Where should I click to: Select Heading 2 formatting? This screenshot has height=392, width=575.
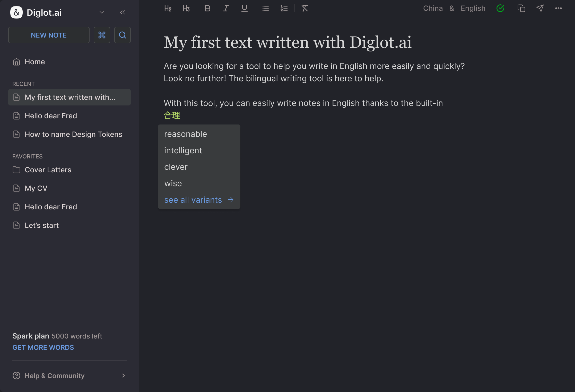(x=168, y=8)
